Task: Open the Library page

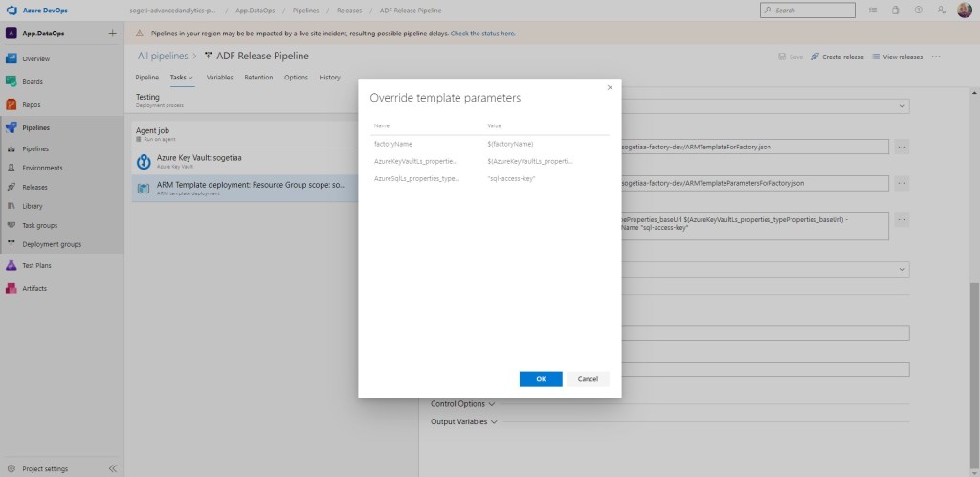Action: point(32,206)
